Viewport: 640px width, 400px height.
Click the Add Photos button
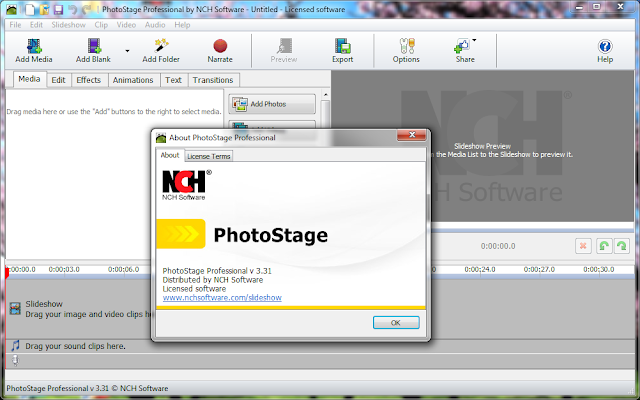tap(272, 104)
